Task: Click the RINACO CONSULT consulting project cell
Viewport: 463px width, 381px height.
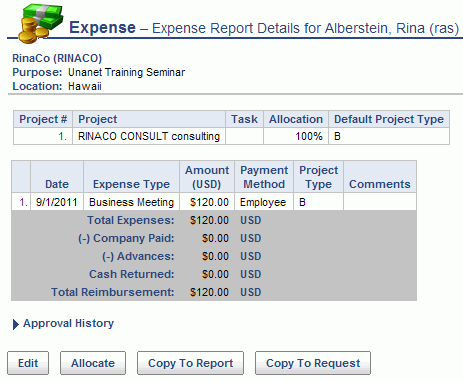Action: 149,136
